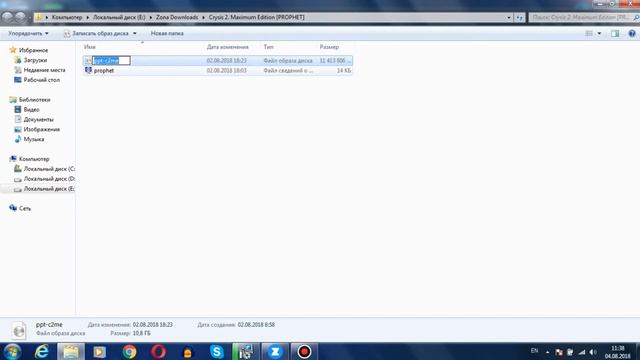
Task: Open the Zona app taskbar icon
Action: (x=275, y=351)
